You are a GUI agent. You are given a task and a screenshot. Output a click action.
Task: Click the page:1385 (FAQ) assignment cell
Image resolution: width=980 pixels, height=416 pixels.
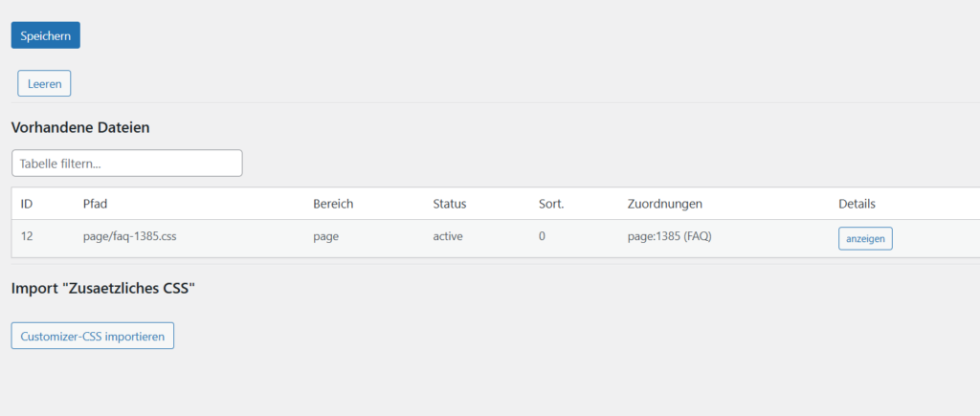point(669,237)
